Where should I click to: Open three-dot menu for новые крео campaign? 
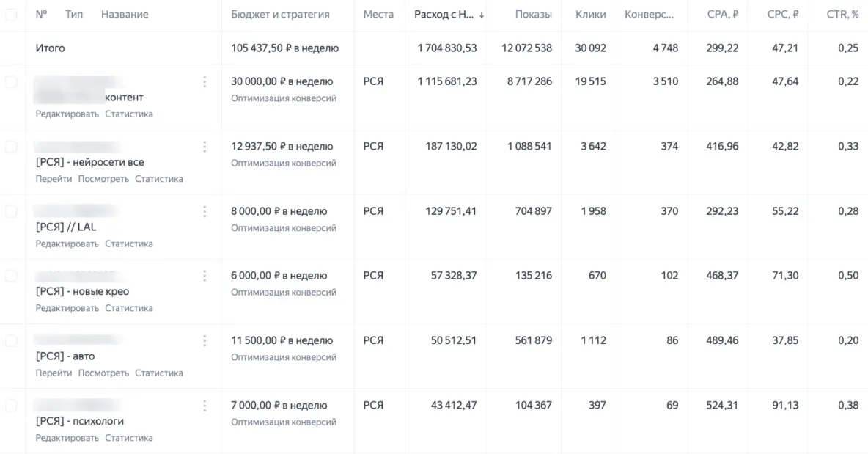pos(205,276)
